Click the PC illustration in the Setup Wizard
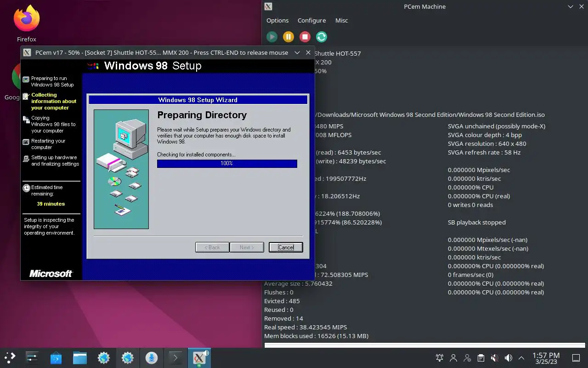The height and width of the screenshot is (368, 588). coord(121,169)
